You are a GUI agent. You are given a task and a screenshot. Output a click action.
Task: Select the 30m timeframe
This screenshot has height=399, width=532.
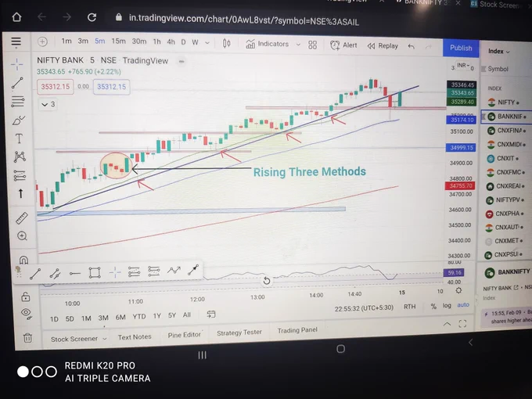tap(139, 41)
